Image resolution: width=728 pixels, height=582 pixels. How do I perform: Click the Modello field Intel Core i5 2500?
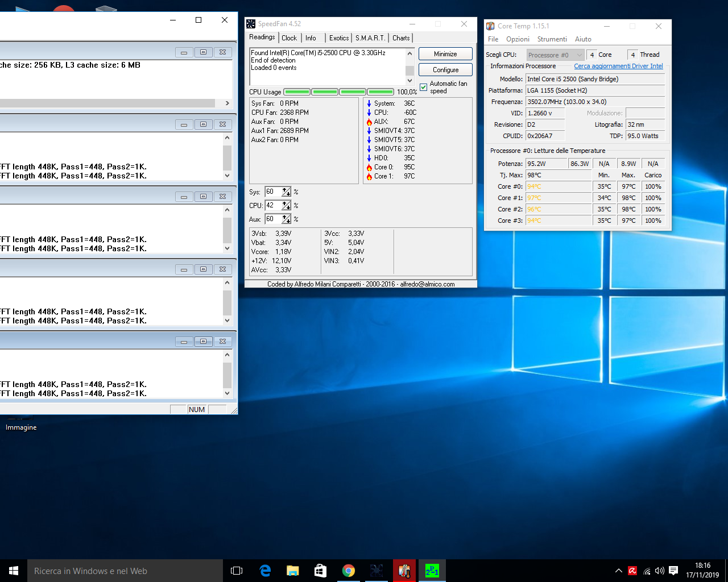coord(595,79)
